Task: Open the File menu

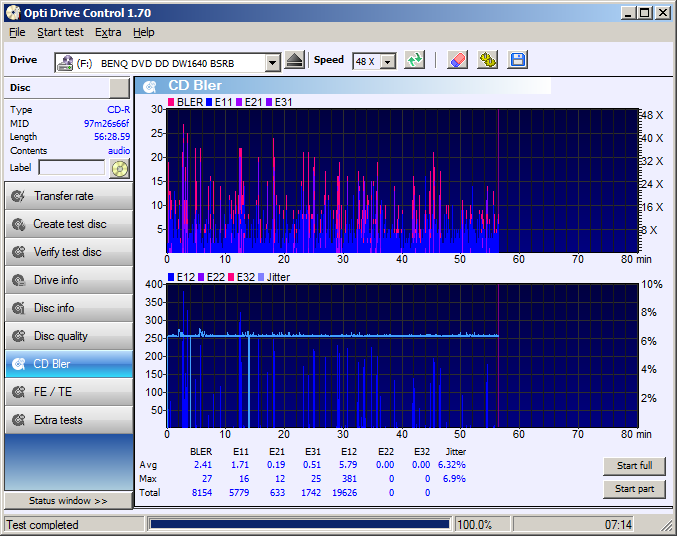Action: pos(17,32)
